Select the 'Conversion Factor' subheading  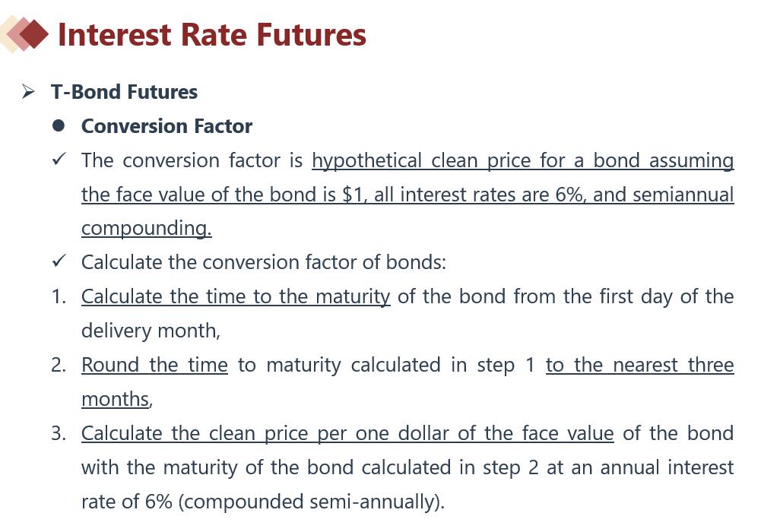(166, 126)
